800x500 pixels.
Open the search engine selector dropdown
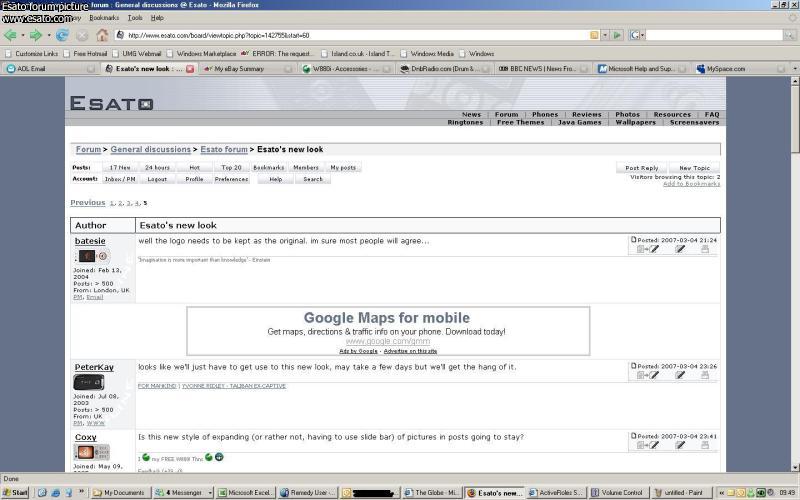click(x=637, y=35)
